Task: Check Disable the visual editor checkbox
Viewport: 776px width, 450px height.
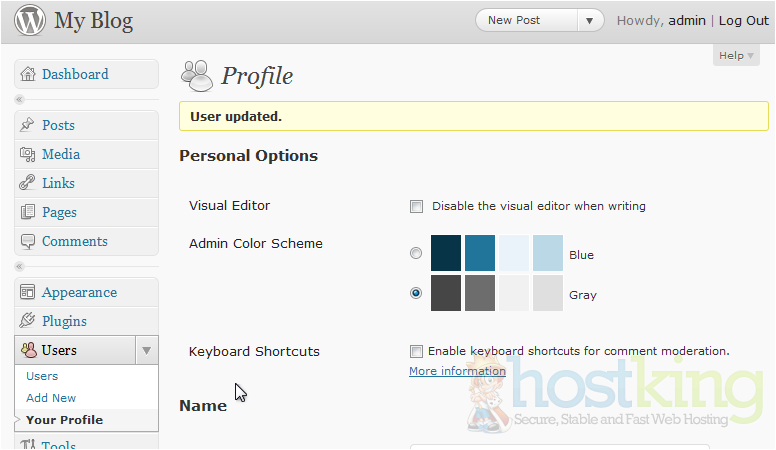Action: 416,207
